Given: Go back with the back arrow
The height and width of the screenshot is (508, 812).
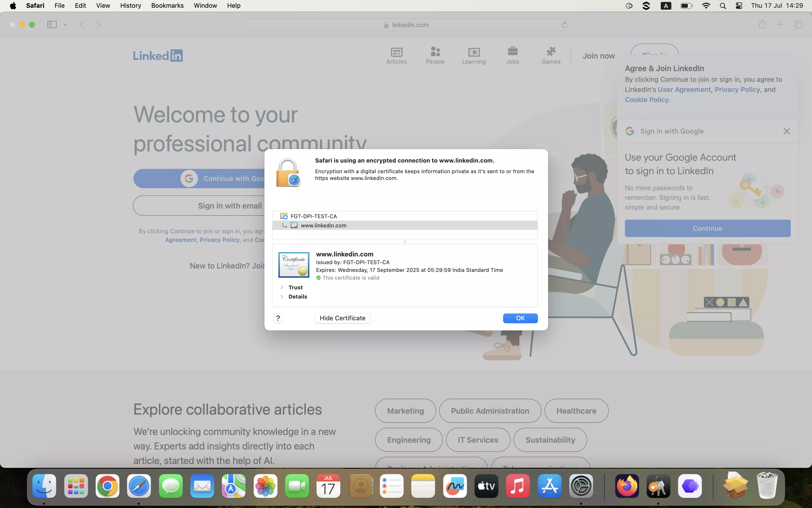Looking at the screenshot, I should (x=81, y=24).
